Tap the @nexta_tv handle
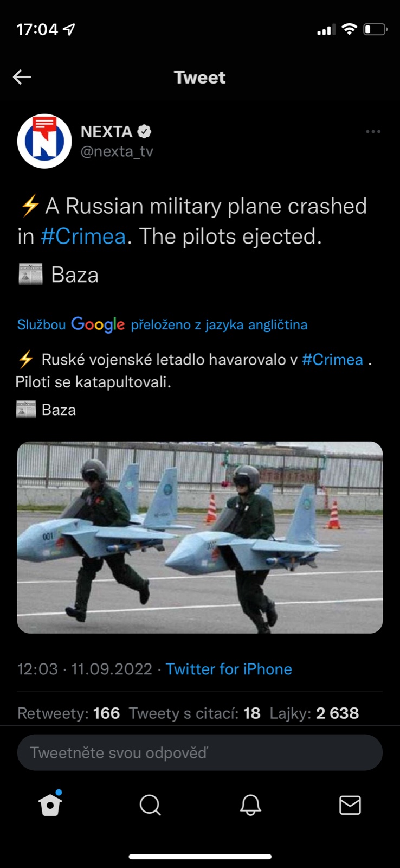 coord(117,151)
